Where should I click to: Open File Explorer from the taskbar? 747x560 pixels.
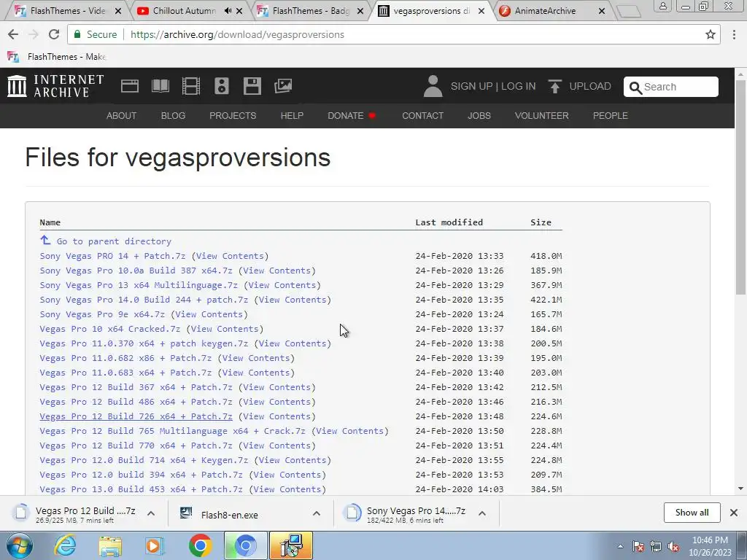pos(110,546)
